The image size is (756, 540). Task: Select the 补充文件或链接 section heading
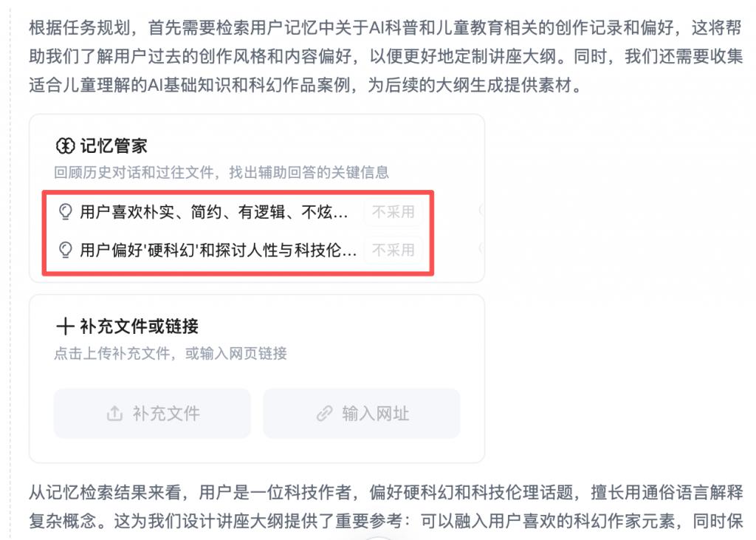click(139, 327)
